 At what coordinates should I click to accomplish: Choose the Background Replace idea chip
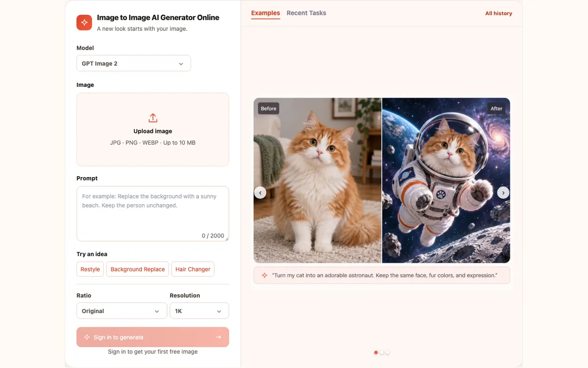coord(138,269)
